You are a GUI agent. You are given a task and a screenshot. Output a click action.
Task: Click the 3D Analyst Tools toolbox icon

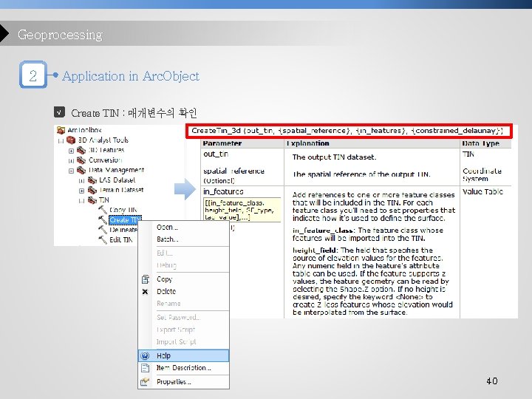tap(71, 140)
